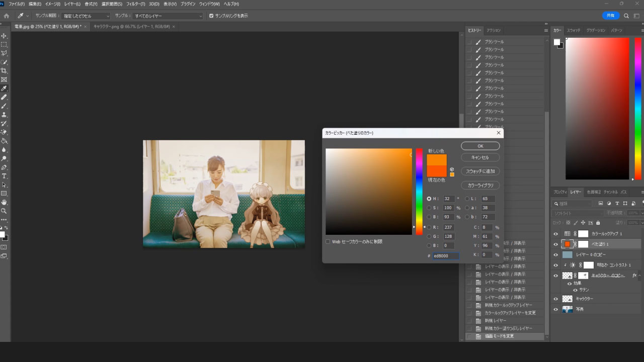Screen dimensions: 644x362
Task: Click the color field in color picker dialog
Action: (x=369, y=192)
